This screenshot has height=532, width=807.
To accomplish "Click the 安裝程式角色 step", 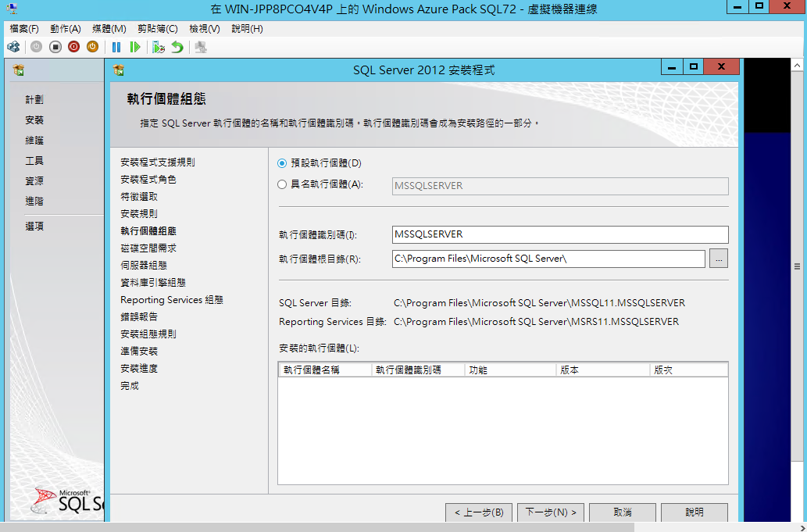I will pos(148,180).
